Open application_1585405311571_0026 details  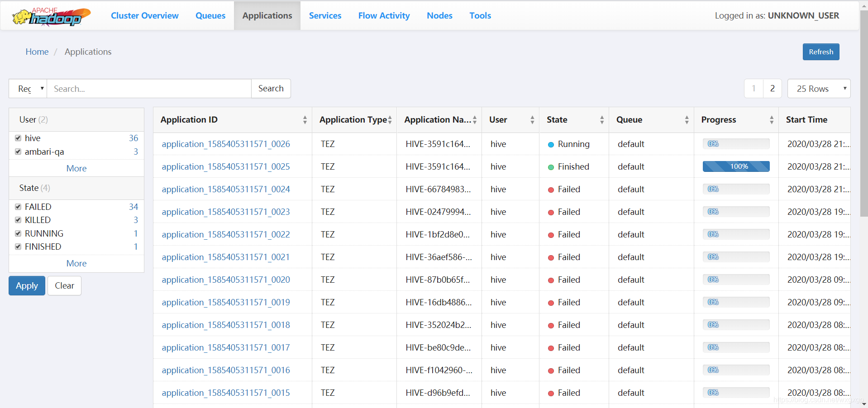click(x=226, y=144)
